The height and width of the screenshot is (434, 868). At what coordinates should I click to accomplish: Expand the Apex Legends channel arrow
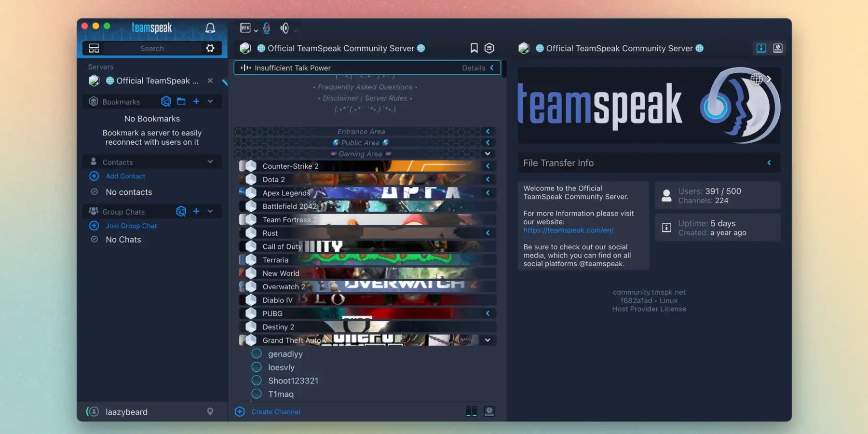coord(488,193)
